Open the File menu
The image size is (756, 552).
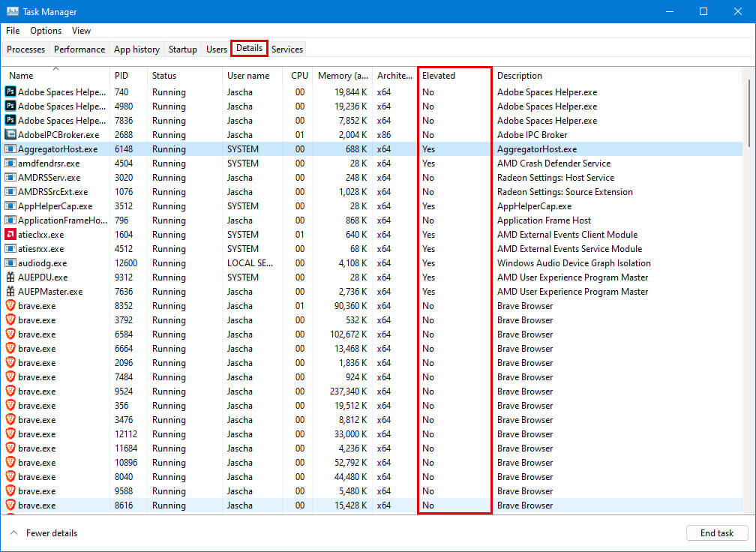[13, 30]
